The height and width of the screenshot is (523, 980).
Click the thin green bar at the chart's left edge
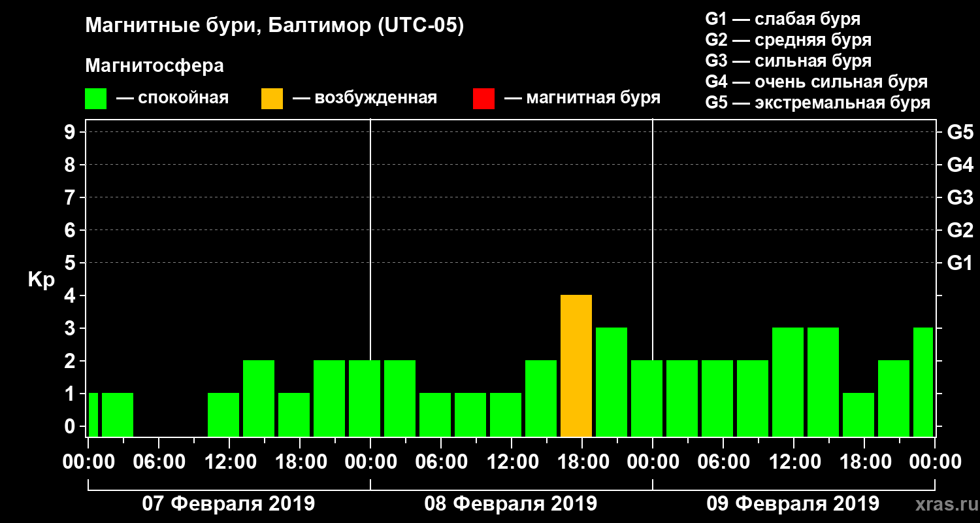click(93, 415)
